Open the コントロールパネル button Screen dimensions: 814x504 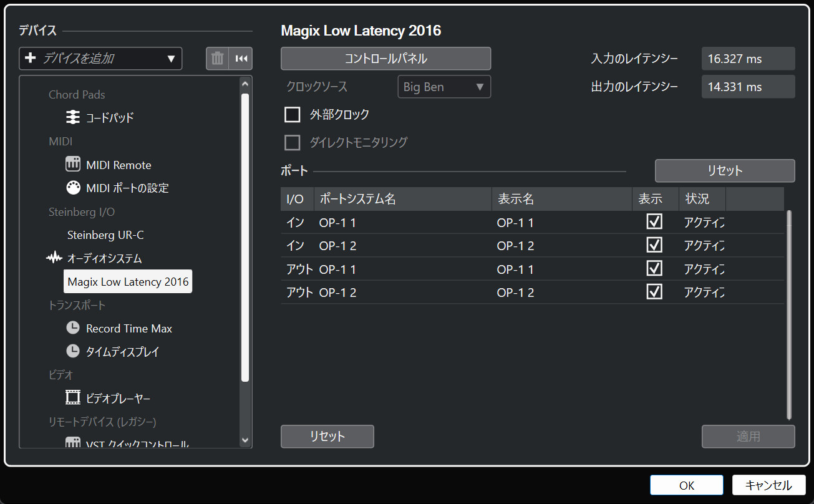[x=386, y=59]
